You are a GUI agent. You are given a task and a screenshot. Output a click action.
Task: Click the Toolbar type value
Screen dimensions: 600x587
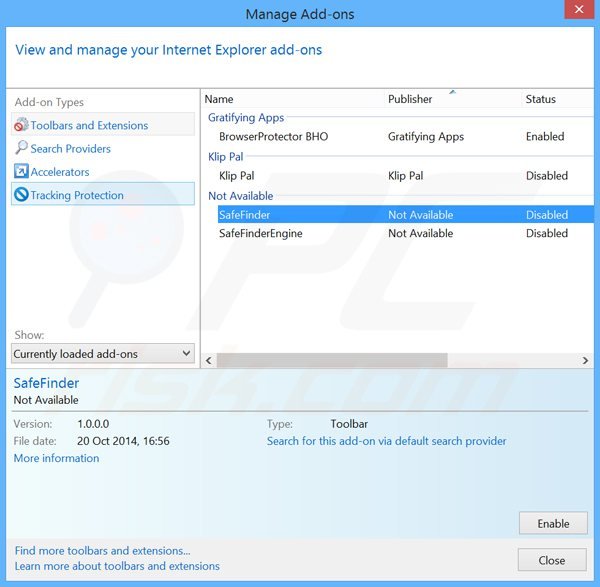click(x=349, y=424)
